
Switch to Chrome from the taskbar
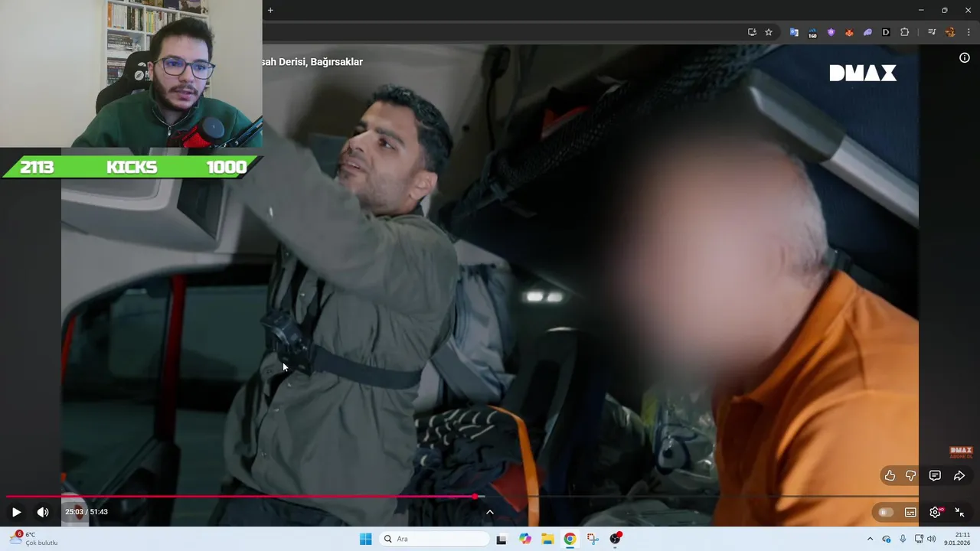tap(570, 539)
